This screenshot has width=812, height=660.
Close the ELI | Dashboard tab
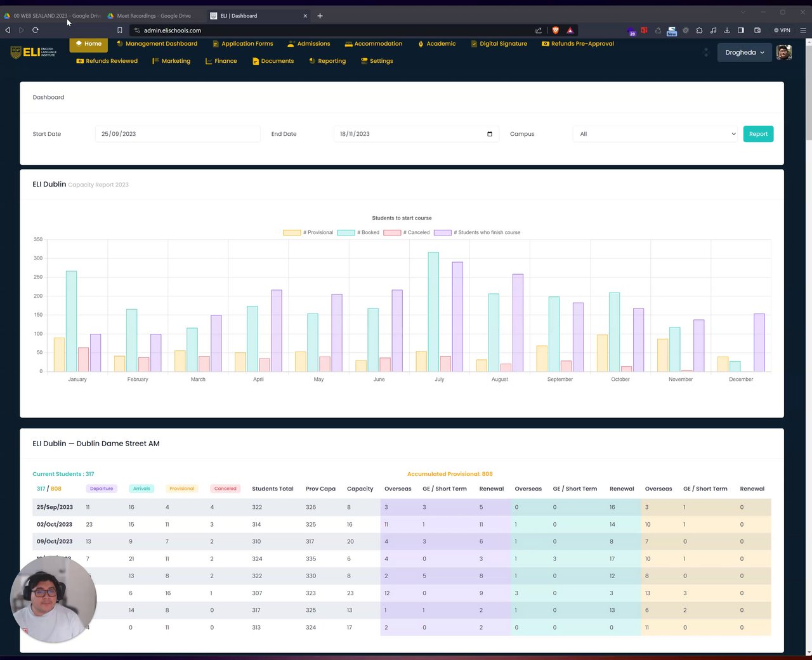tap(305, 16)
